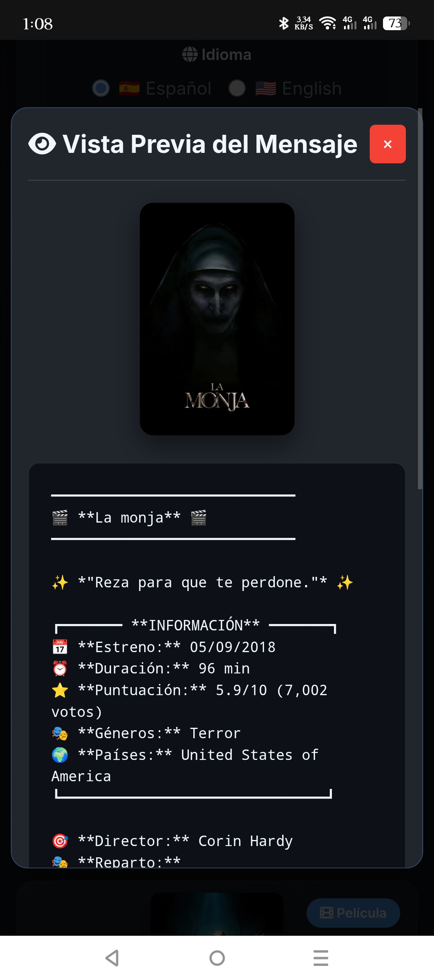The width and height of the screenshot is (434, 980).
Task: Click the target icon beside Director
Action: click(x=60, y=841)
